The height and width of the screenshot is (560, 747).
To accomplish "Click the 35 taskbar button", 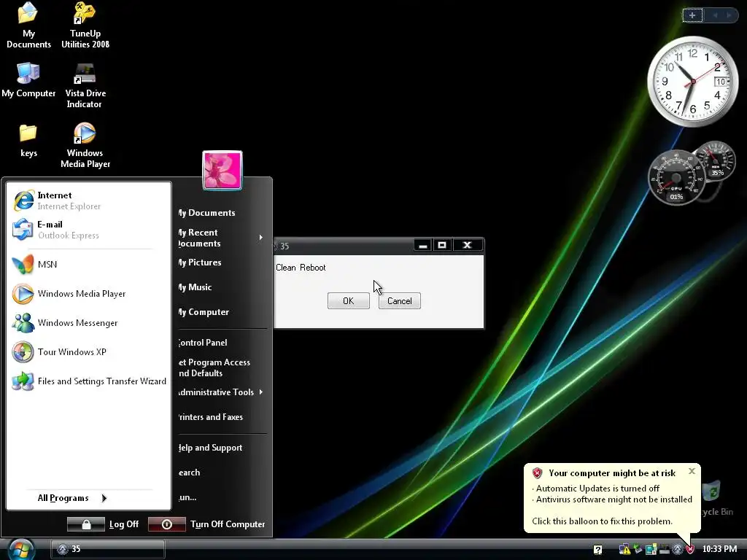I will [108, 549].
